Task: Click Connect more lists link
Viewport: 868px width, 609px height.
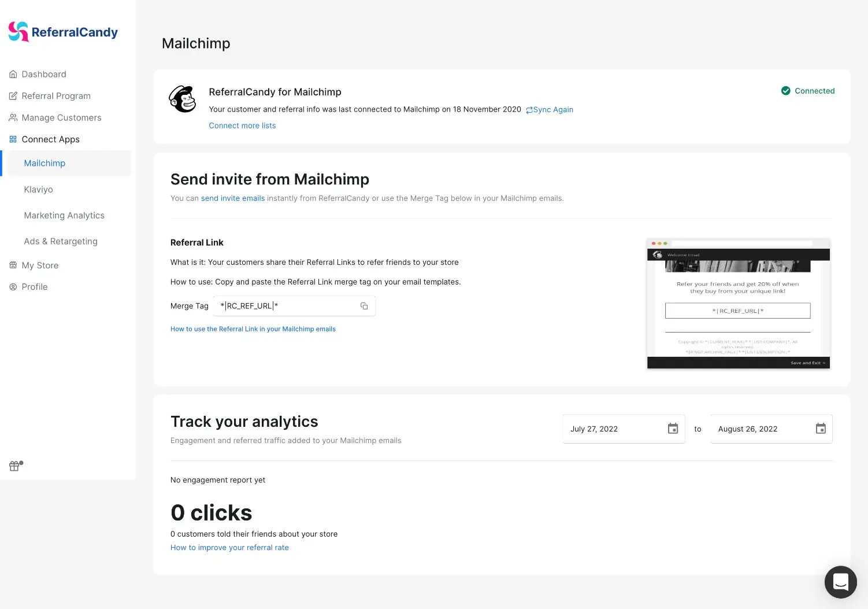Action: 242,126
